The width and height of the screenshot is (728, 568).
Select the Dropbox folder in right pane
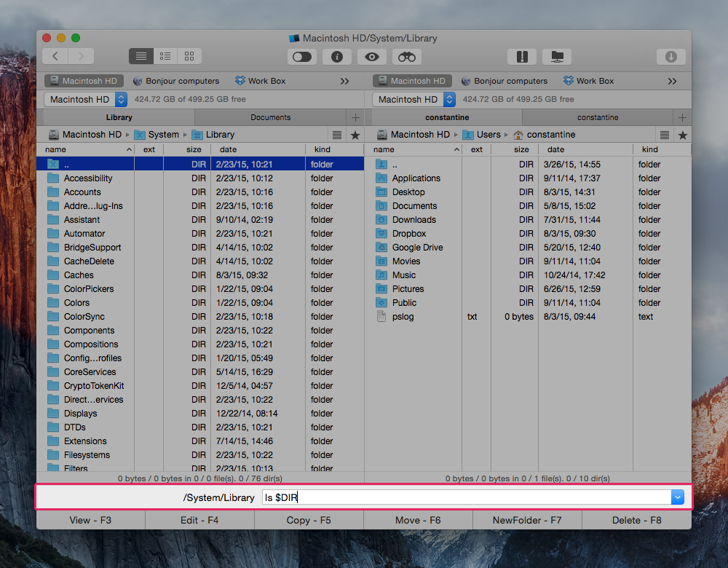(x=528, y=234)
